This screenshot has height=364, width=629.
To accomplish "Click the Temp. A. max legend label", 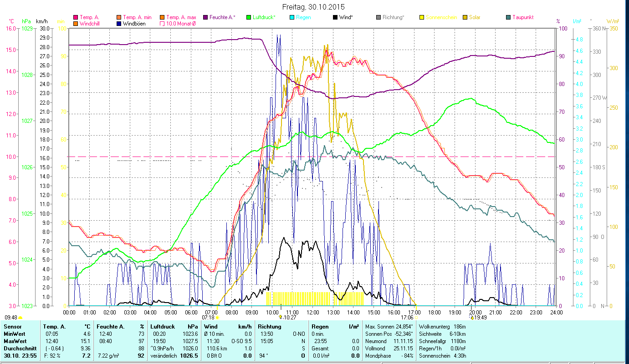I will click(x=181, y=18).
